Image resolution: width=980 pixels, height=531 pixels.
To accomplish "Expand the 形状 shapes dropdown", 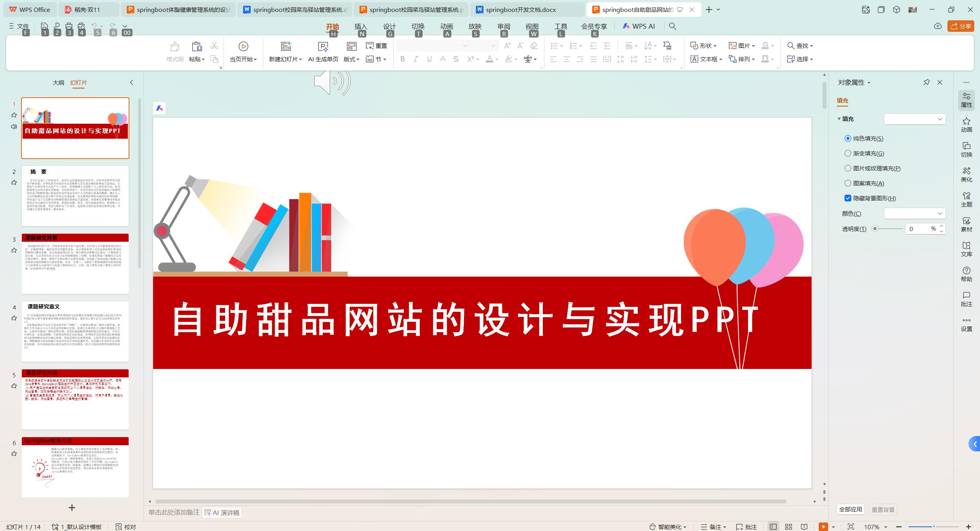I will click(x=715, y=46).
